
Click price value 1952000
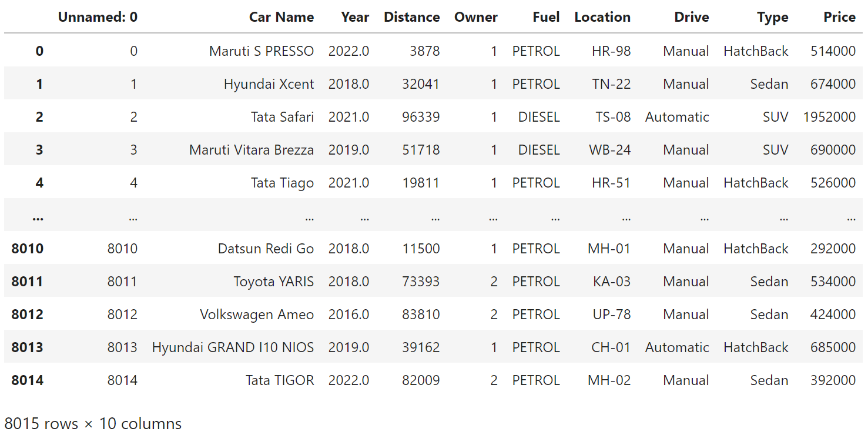[830, 117]
